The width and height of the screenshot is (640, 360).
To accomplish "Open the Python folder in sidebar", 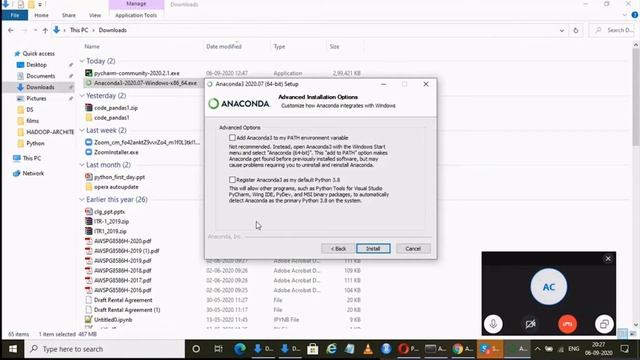I will (x=35, y=143).
